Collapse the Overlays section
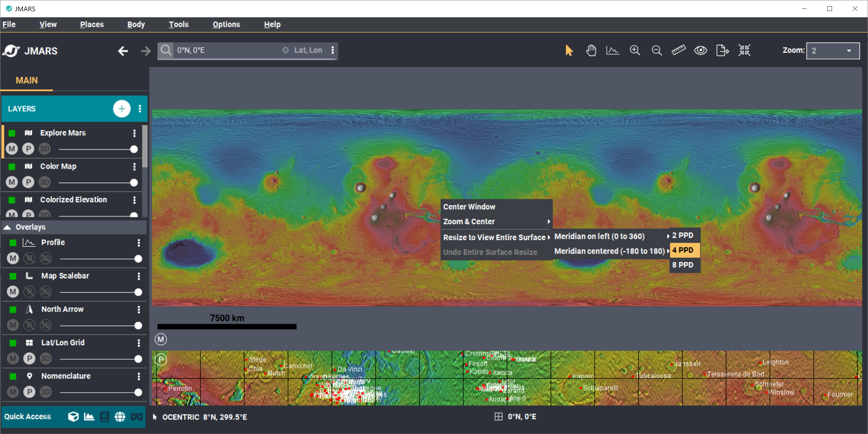This screenshot has width=868, height=434. 7,227
